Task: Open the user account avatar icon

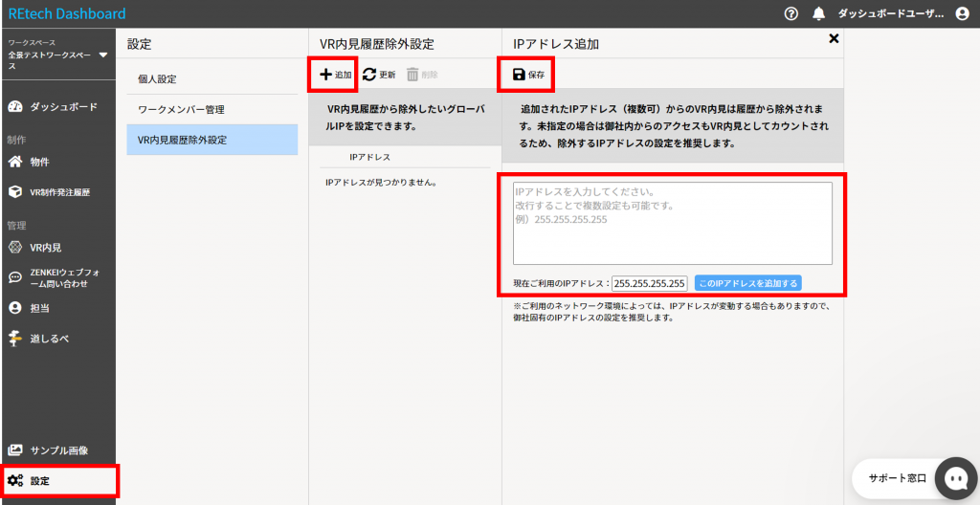Action: (963, 13)
